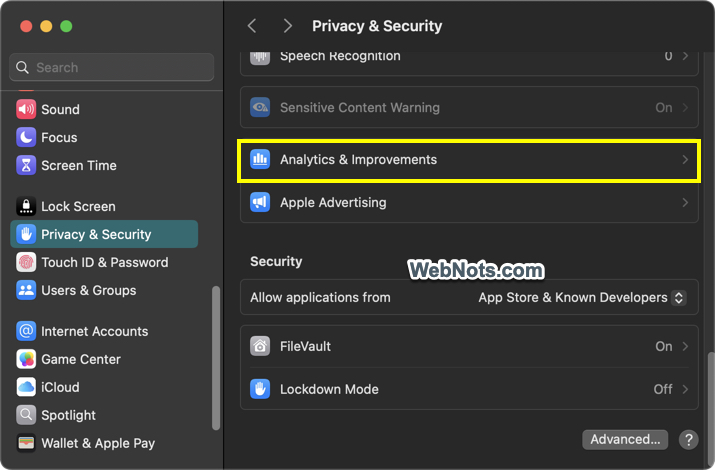Screen dimensions: 715x470
Task: Select Users & Groups label
Action: [x=89, y=290]
